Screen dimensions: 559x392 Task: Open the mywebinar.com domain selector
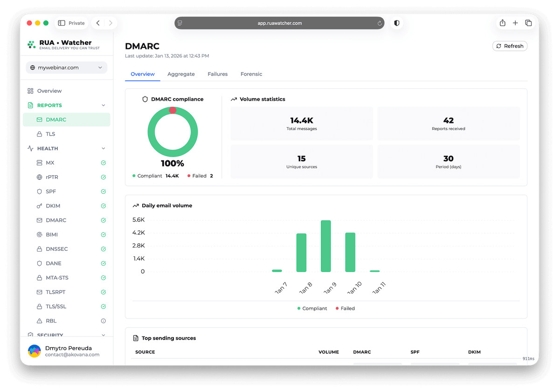(x=66, y=68)
